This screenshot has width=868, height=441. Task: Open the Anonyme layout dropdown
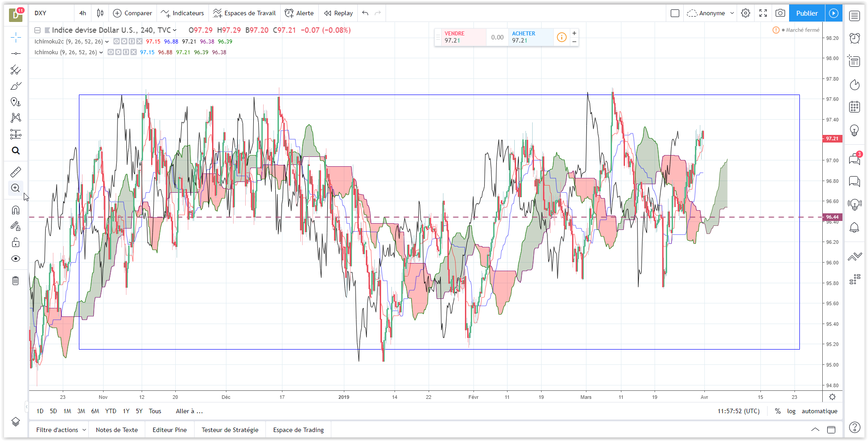[711, 13]
